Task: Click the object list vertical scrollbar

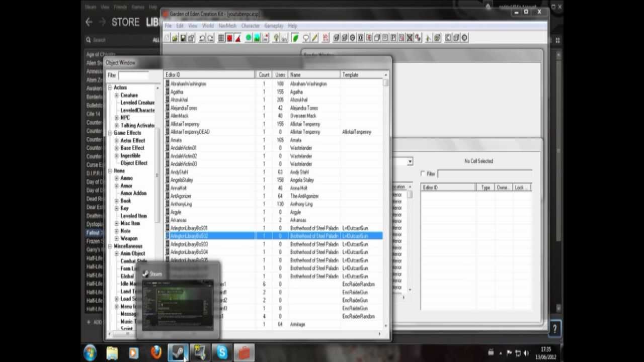Action: click(386, 201)
